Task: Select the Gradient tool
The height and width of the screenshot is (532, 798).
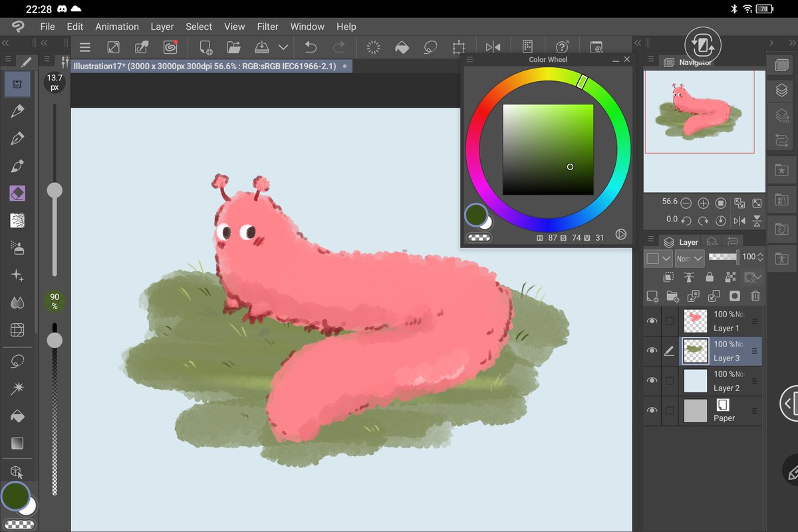Action: [18, 443]
